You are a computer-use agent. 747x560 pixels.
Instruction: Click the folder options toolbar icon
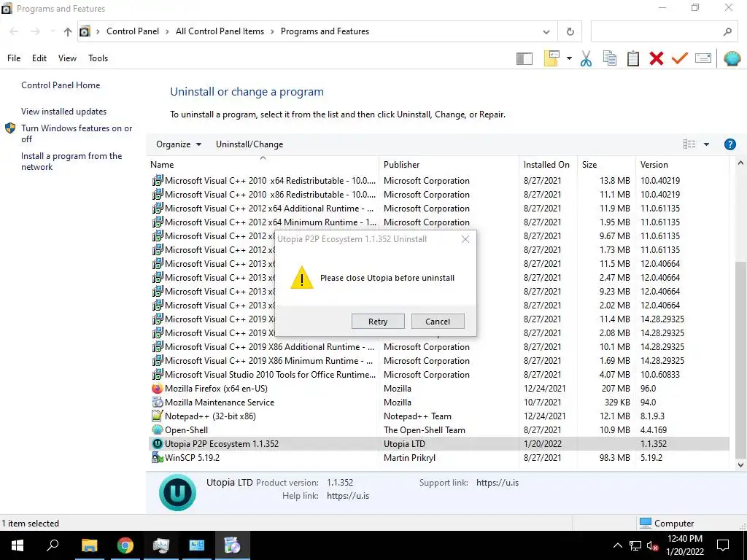click(551, 58)
